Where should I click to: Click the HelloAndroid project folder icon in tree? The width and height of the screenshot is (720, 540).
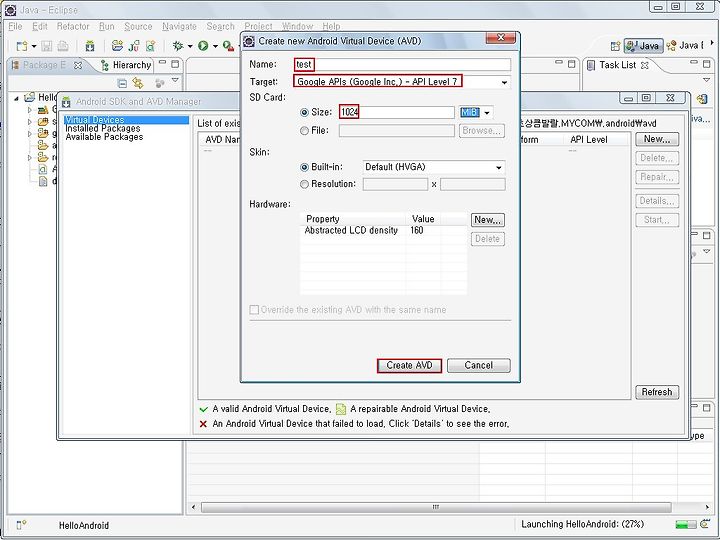(30, 97)
